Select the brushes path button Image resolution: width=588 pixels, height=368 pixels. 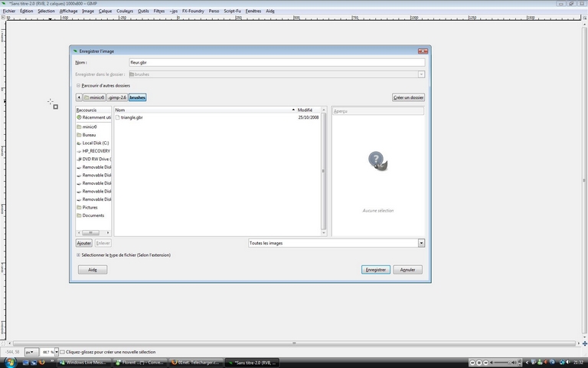tap(137, 97)
